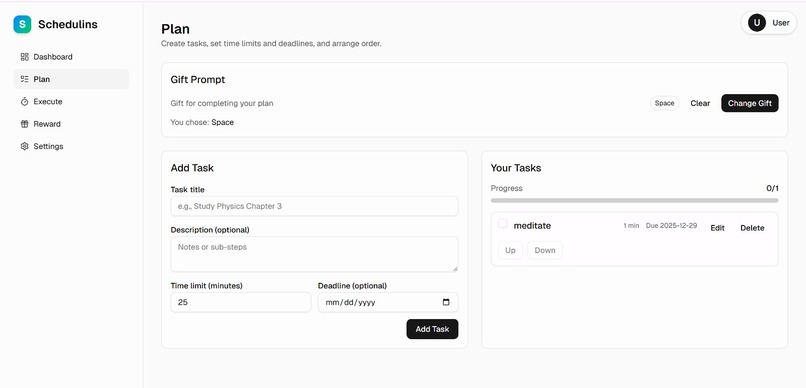
Task: Click the Plan page heading
Action: point(175,29)
